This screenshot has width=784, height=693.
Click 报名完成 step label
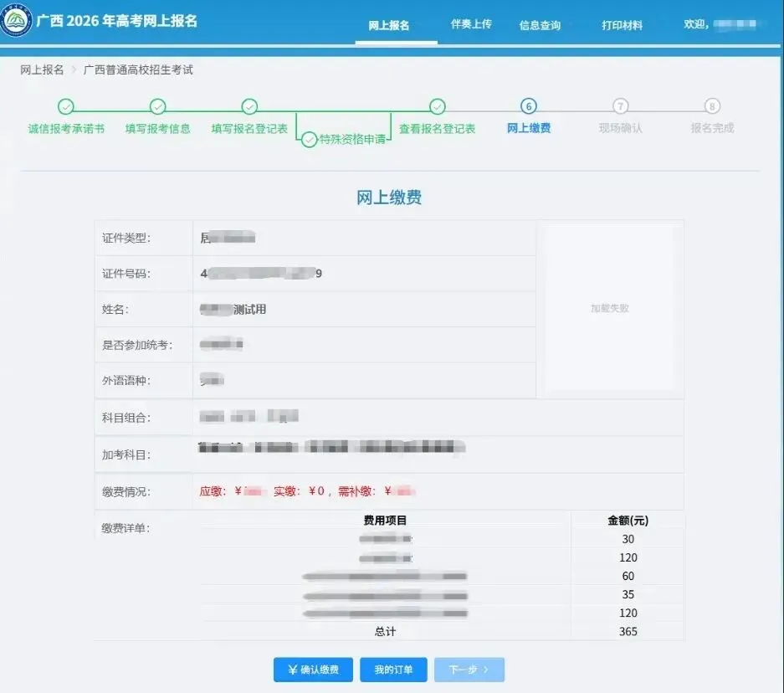713,128
